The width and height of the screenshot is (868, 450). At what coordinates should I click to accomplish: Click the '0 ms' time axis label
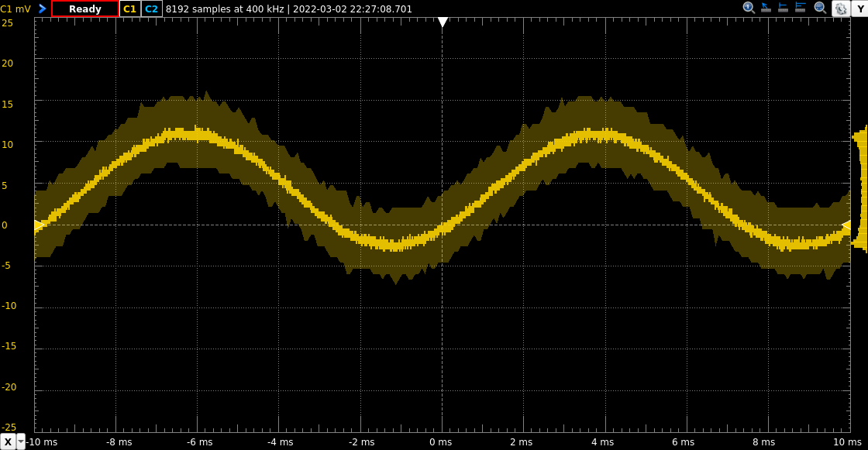[441, 441]
